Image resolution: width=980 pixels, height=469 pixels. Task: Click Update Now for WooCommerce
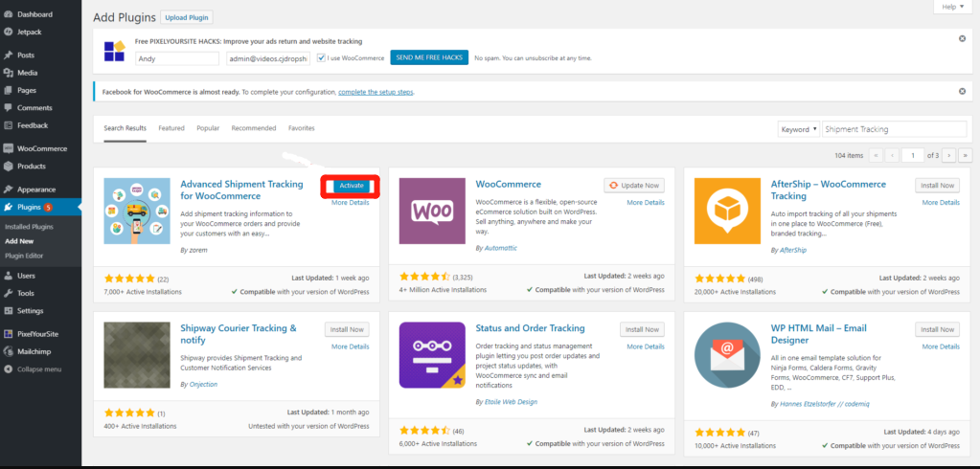[634, 185]
